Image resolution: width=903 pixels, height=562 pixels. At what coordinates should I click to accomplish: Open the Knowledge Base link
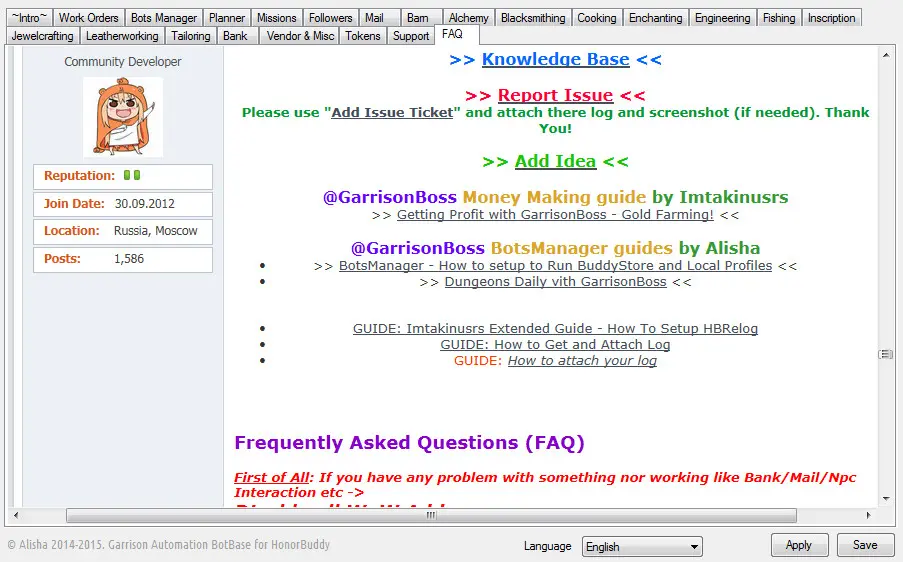(555, 59)
